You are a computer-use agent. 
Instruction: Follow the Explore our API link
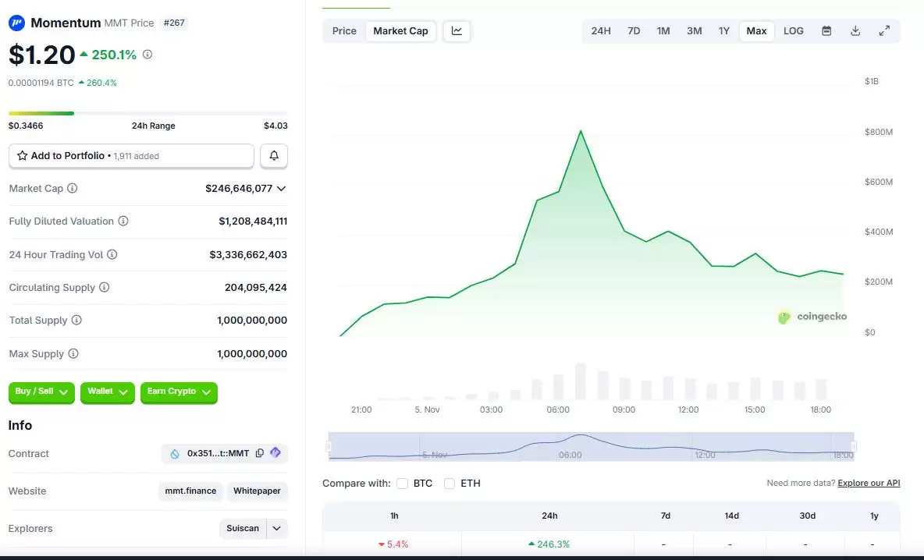pyautogui.click(x=868, y=483)
